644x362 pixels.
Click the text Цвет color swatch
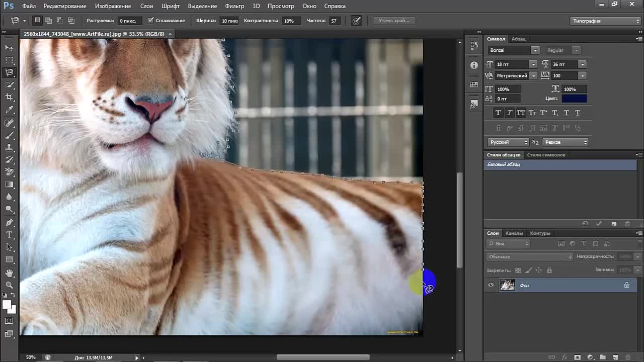574,99
